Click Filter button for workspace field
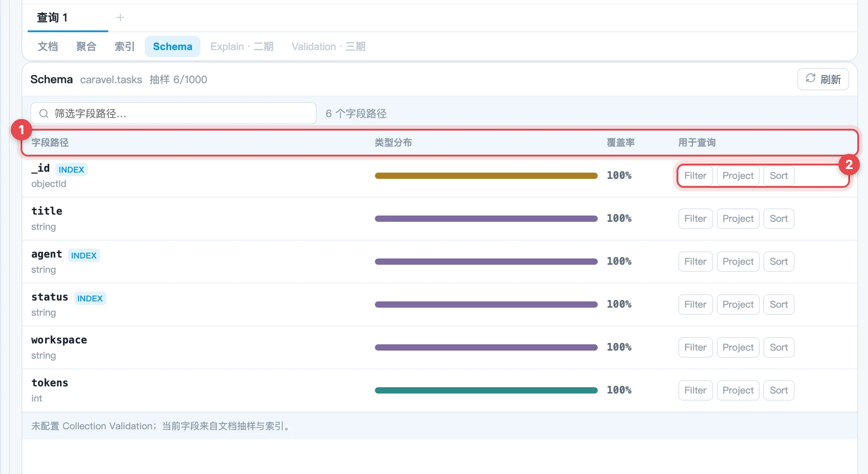 point(695,347)
